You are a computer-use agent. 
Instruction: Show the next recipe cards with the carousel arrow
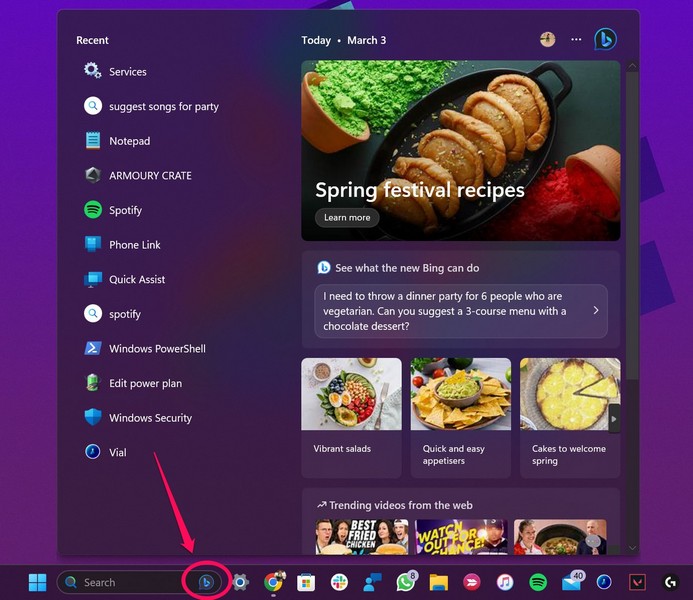tap(614, 418)
